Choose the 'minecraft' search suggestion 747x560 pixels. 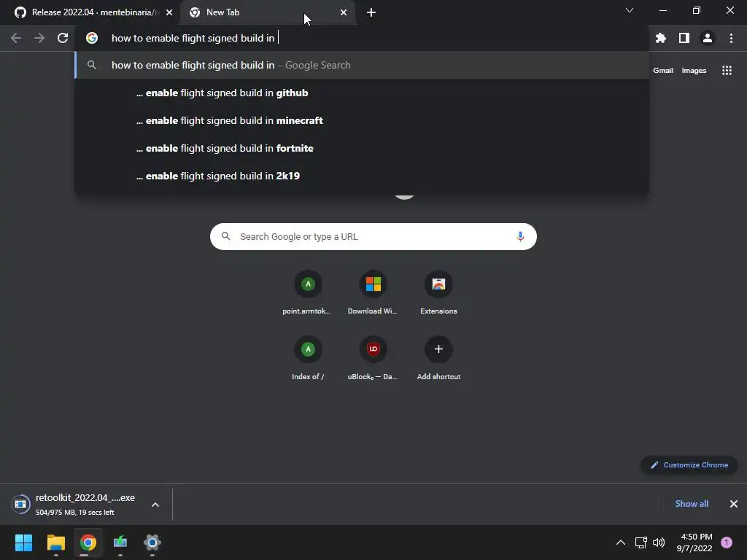[x=362, y=120]
